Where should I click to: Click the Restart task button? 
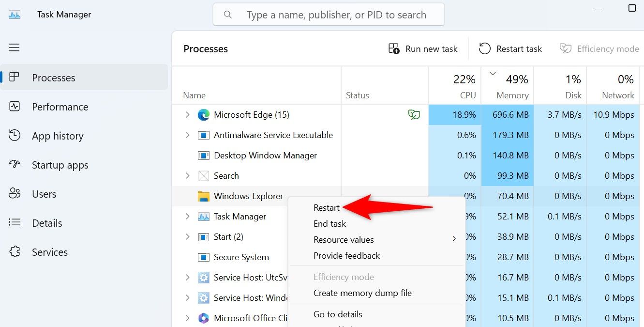(510, 48)
